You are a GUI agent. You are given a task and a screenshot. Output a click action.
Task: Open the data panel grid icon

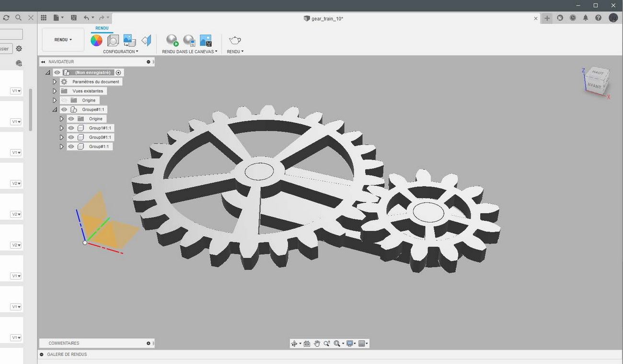(x=44, y=18)
